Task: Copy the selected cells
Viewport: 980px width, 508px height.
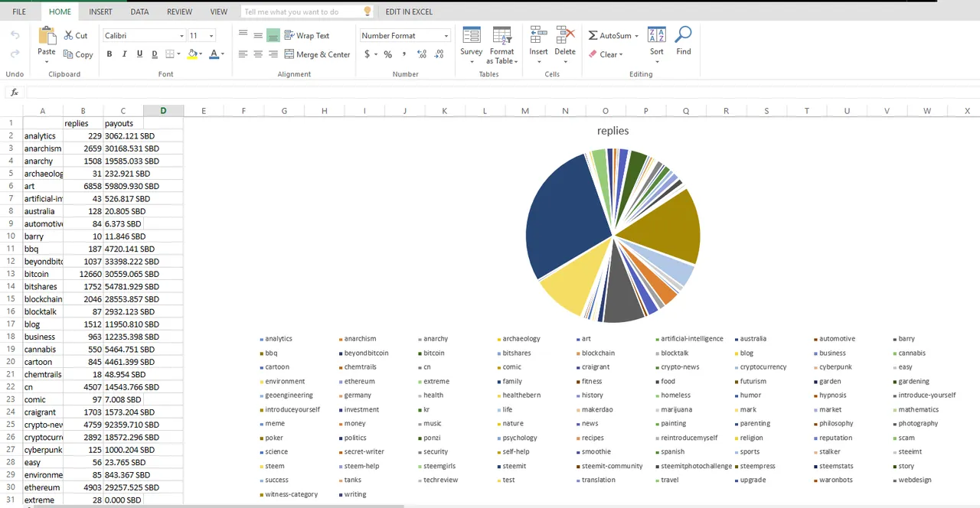Action: (78, 54)
